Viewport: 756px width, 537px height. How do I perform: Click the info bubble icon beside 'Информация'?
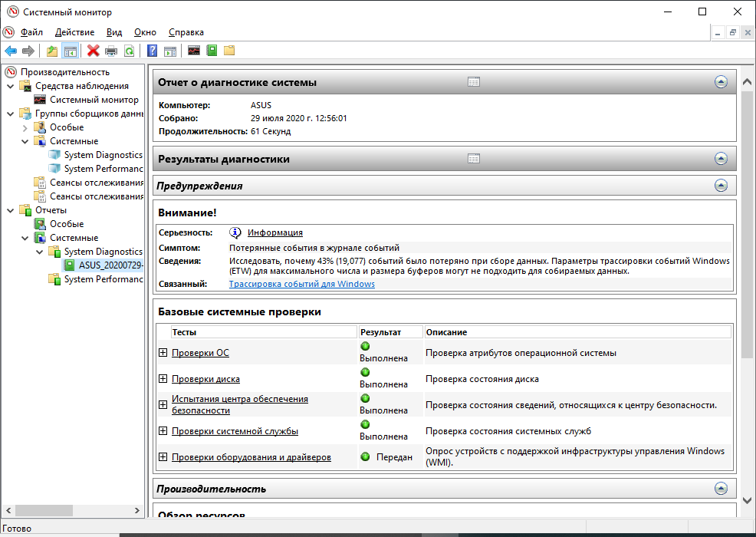pyautogui.click(x=235, y=232)
